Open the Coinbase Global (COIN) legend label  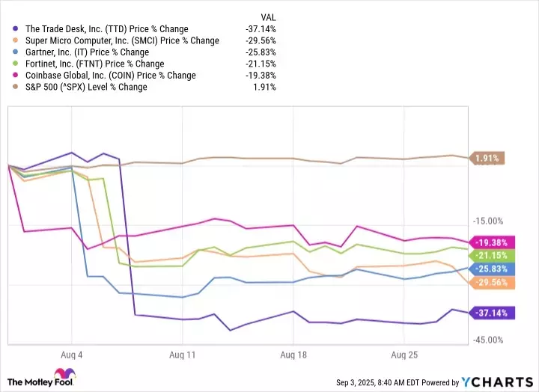[x=110, y=76]
